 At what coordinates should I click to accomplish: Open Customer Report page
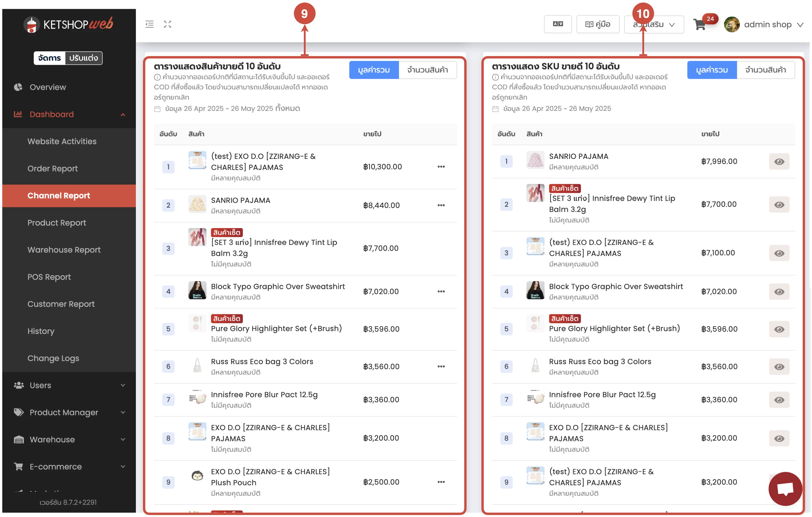pos(69,304)
